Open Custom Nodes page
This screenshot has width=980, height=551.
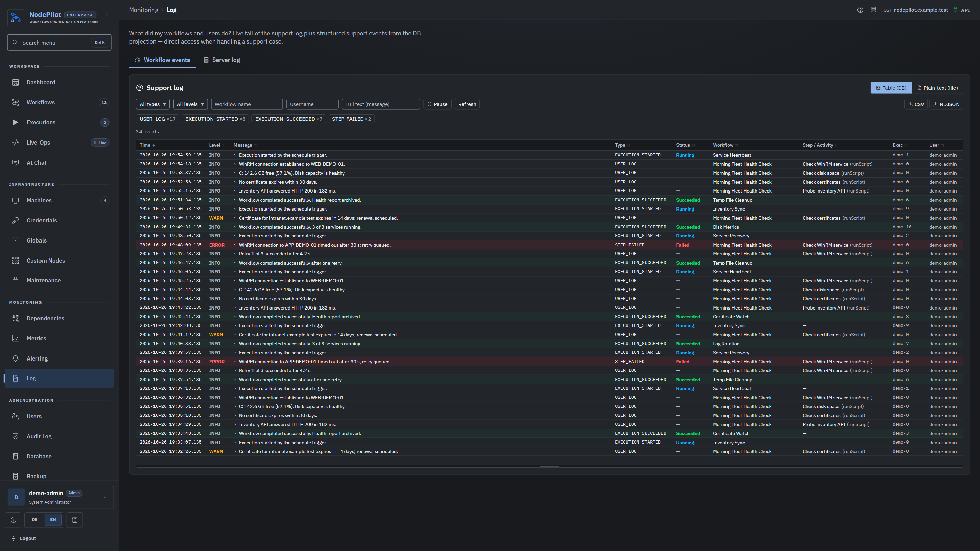pyautogui.click(x=59, y=261)
